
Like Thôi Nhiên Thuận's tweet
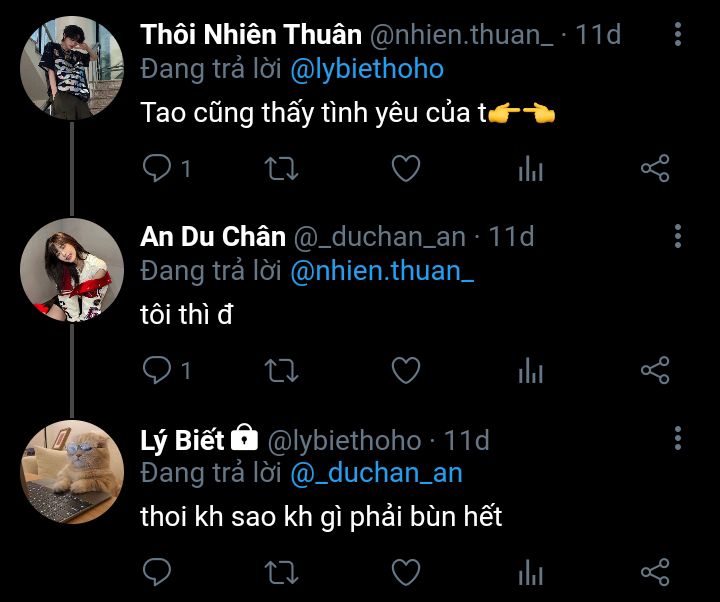pyautogui.click(x=405, y=168)
